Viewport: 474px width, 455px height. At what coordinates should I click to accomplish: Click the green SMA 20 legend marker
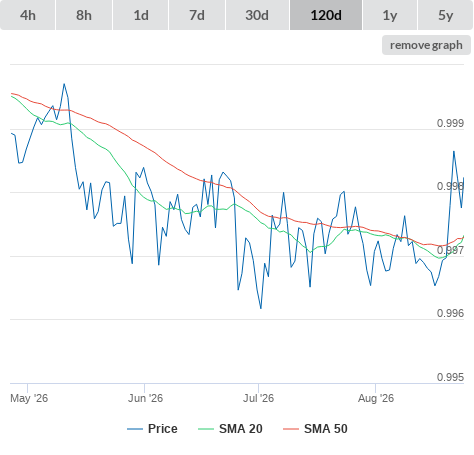coord(206,429)
